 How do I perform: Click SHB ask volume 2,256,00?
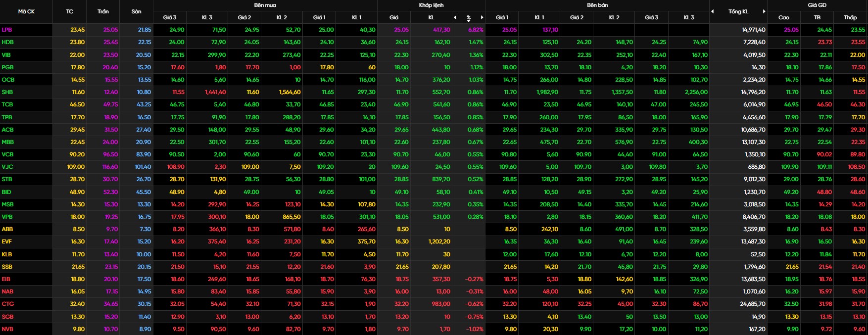click(x=696, y=92)
